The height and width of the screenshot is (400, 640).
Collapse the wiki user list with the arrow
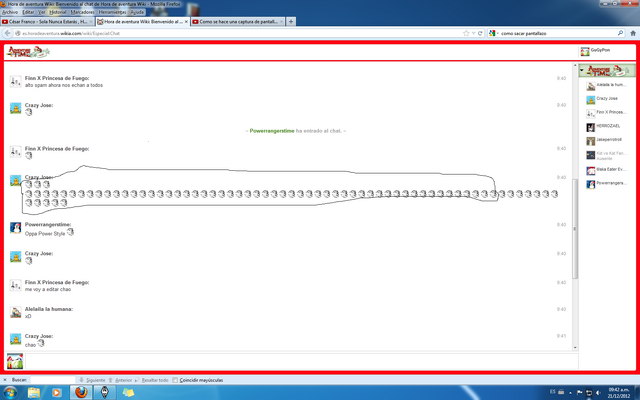(582, 71)
